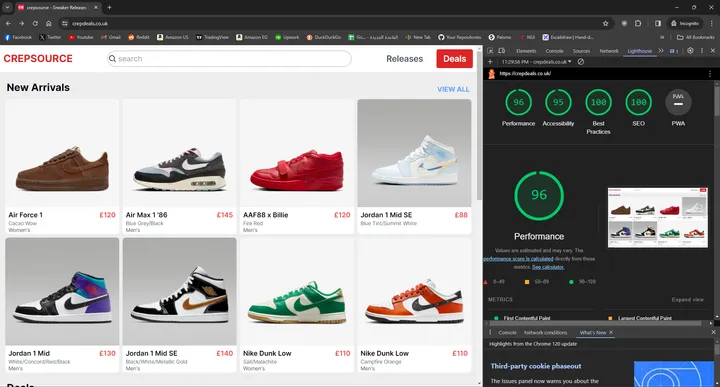Toggle the DevTools device toolbar

click(501, 50)
